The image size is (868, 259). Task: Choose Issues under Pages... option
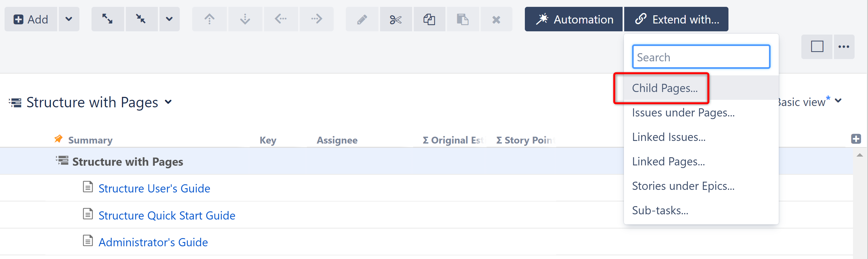(x=701, y=112)
